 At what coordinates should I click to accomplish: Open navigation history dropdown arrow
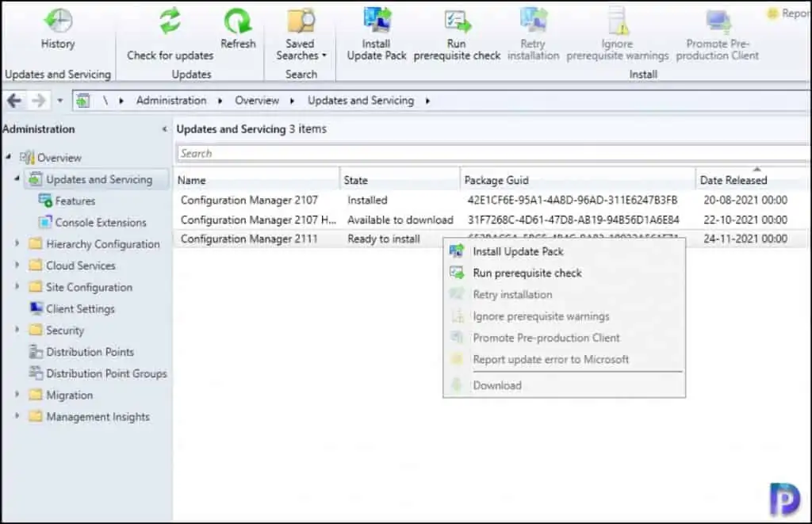(x=60, y=101)
